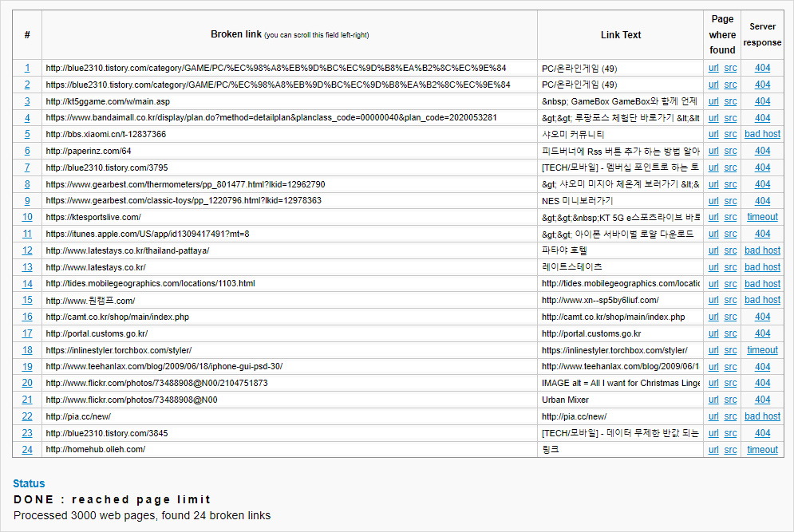Click the 'Link Text' column header
Screen dimensions: 794x532
click(x=621, y=35)
